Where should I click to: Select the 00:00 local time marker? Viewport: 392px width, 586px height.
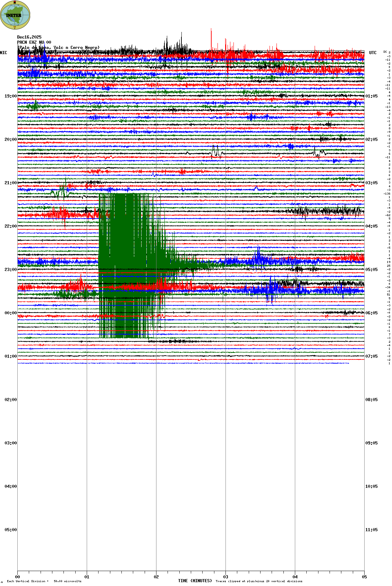[x=10, y=313]
